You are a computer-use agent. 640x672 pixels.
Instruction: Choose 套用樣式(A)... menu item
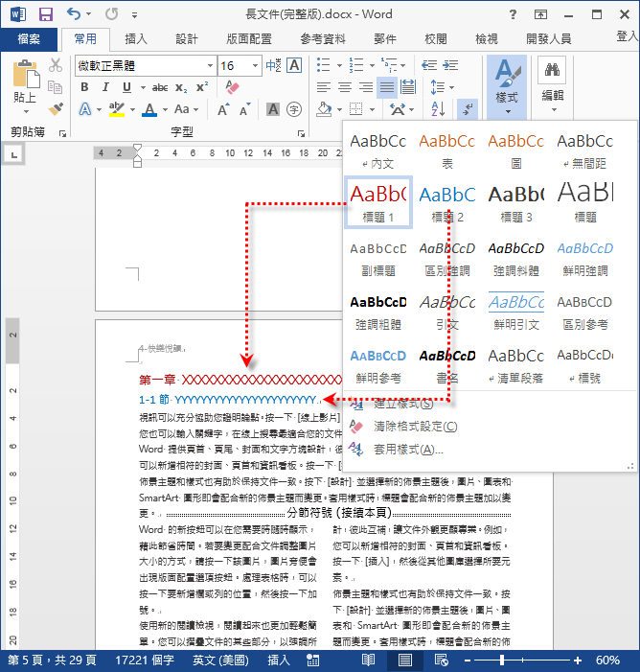point(408,450)
